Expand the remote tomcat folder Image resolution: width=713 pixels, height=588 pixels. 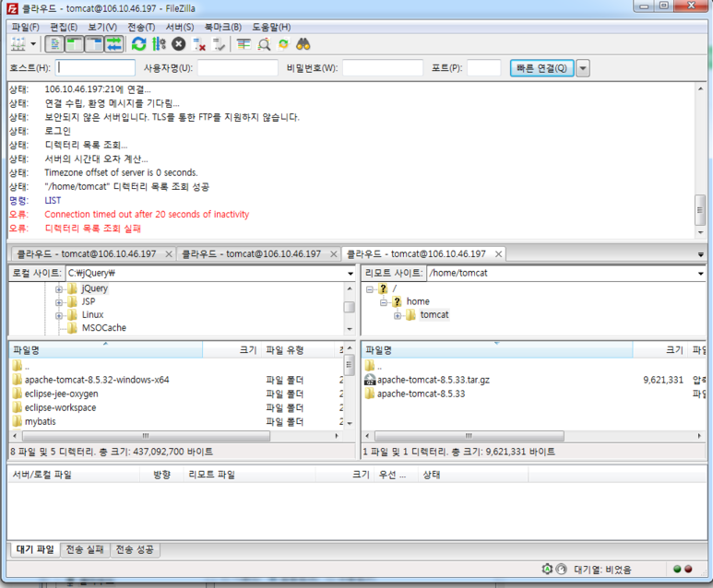tap(398, 315)
